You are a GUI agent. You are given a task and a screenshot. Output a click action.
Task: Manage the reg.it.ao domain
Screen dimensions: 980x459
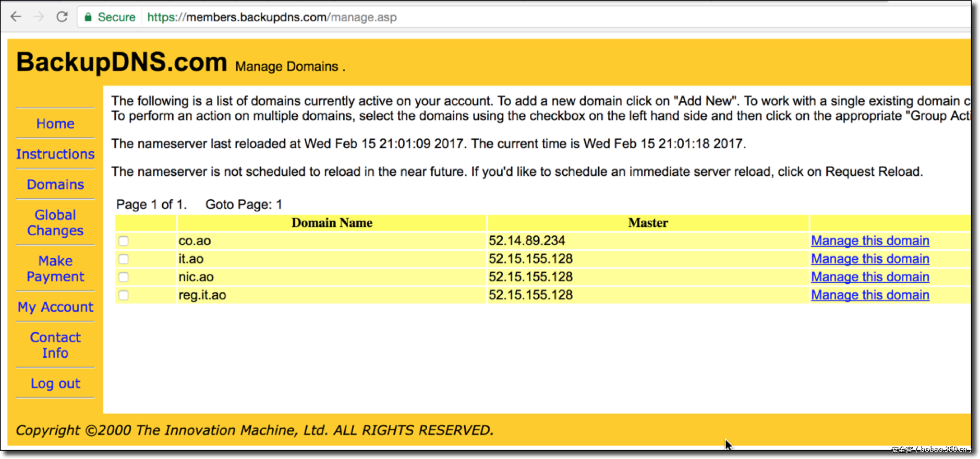869,295
